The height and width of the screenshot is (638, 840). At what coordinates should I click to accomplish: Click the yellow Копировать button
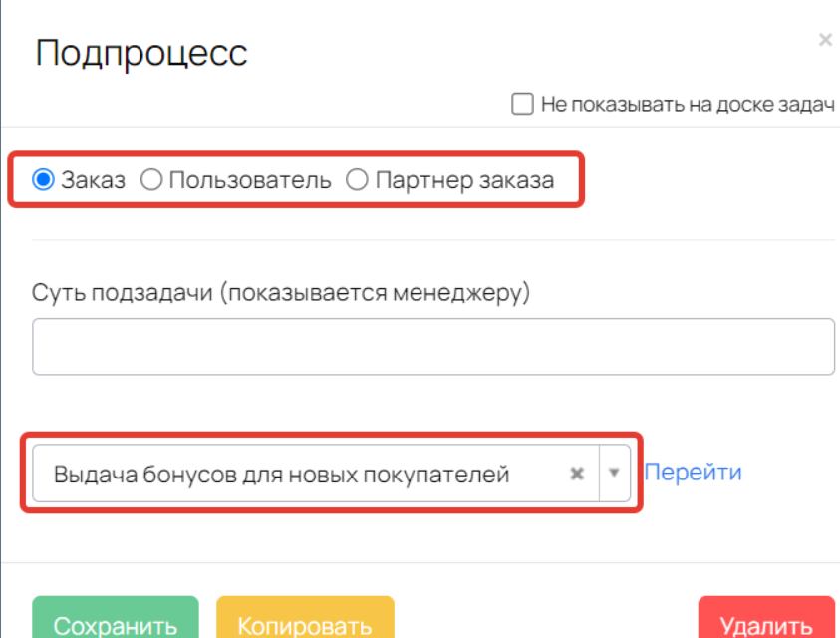tap(305, 618)
